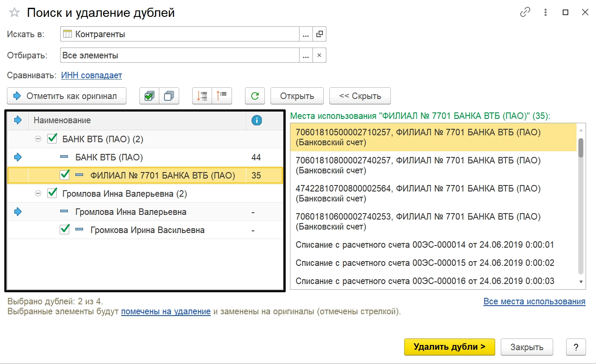Click the blue info column header icon
This screenshot has width=596, height=364.
point(256,120)
